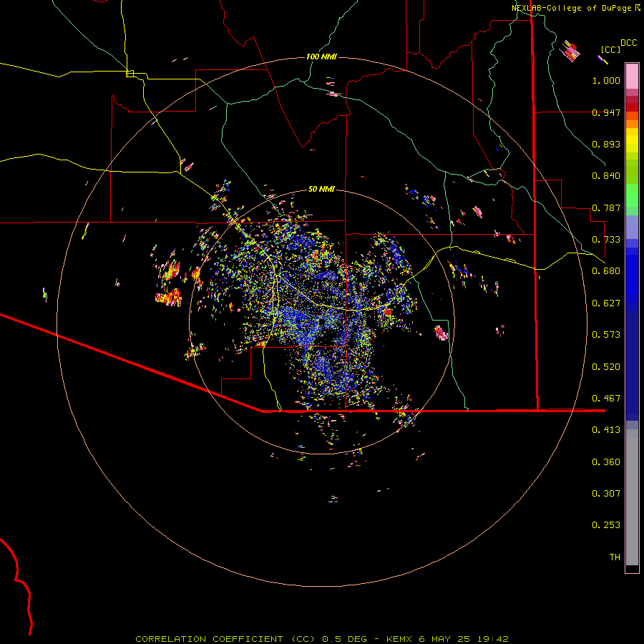Click the 0.307 color scale value

[x=606, y=494]
